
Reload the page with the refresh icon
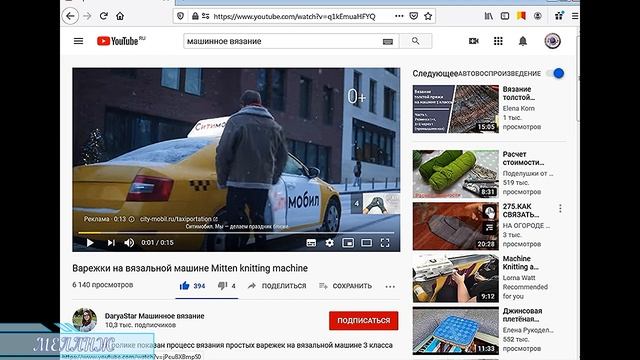104,16
